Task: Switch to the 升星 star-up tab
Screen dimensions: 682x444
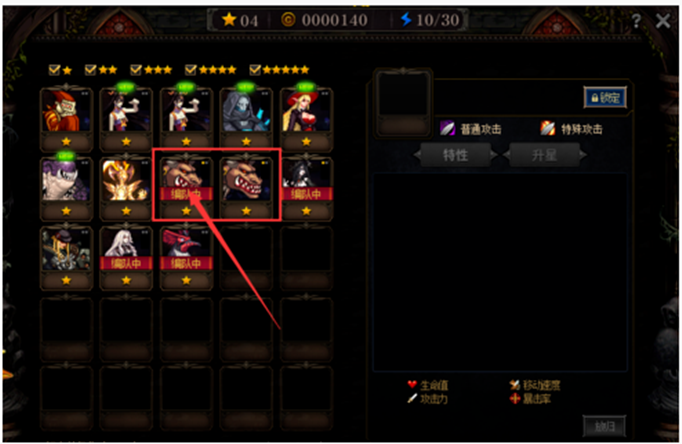Action: point(545,155)
